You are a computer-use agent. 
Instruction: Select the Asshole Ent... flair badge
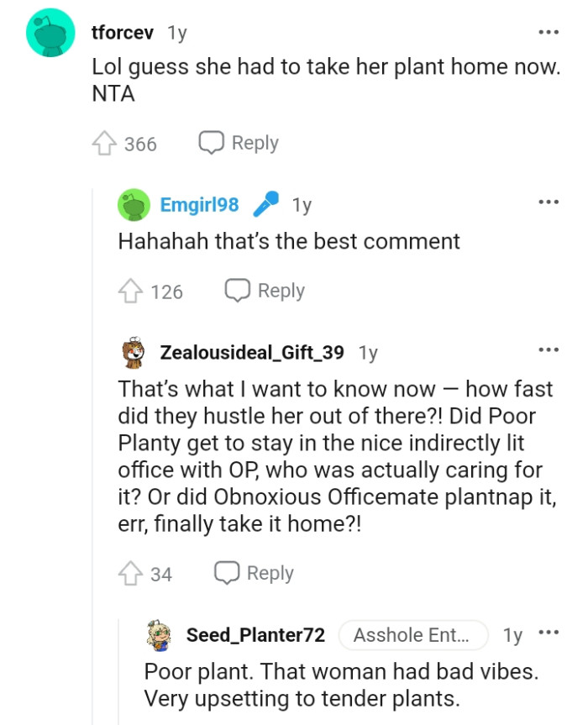pos(413,636)
